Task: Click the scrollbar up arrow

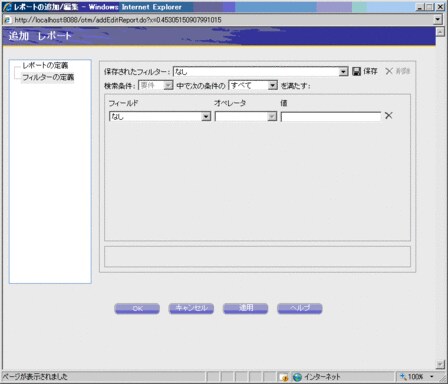Action: click(440, 32)
